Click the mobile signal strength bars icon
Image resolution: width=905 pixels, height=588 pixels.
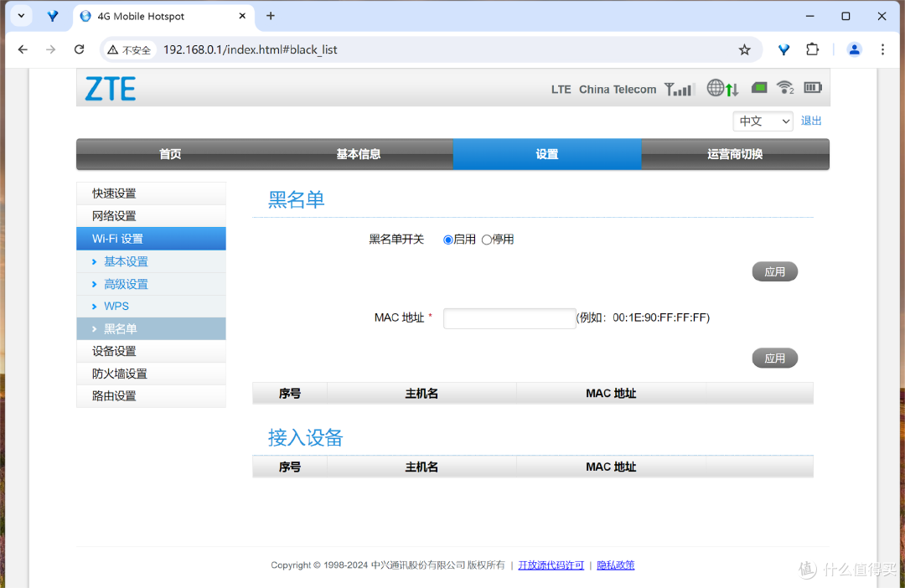[x=678, y=89]
